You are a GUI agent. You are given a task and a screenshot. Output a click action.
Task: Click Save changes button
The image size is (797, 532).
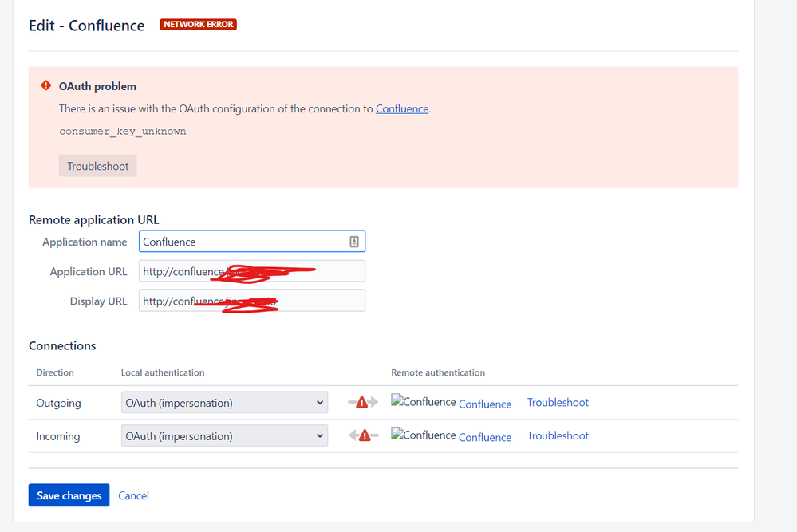pos(69,495)
